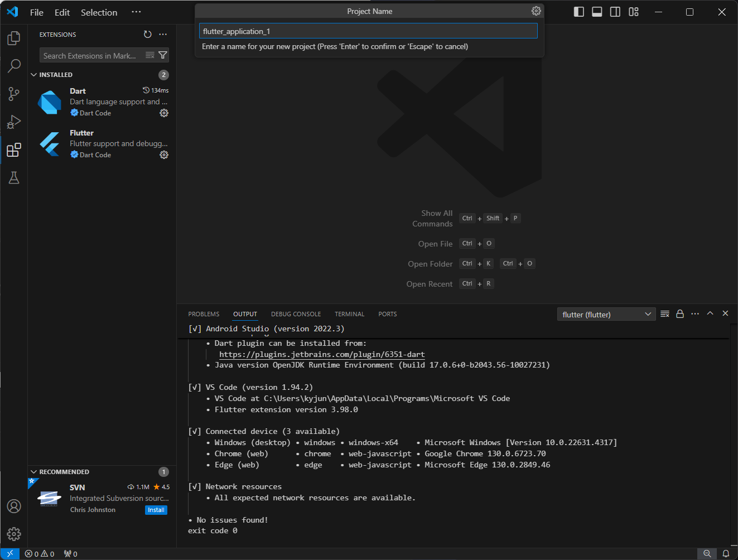Open manage gear for Flutter extension

coord(164,155)
